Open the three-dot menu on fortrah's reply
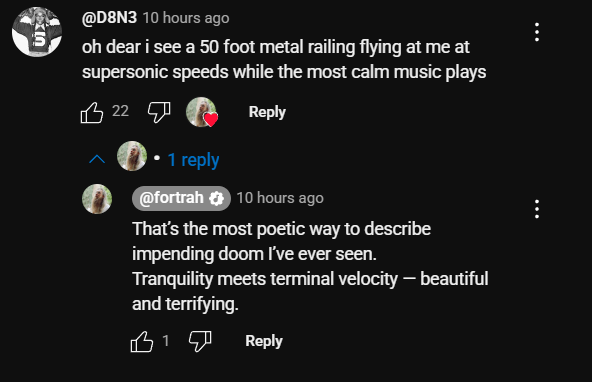The width and height of the screenshot is (592, 382). 536,209
